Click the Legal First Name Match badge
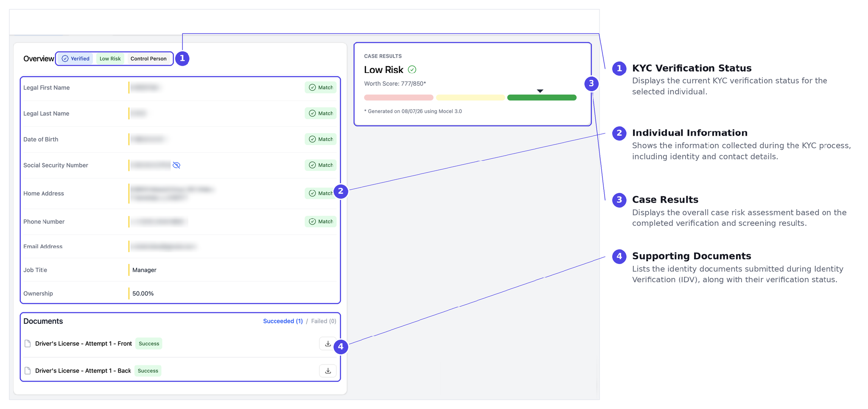The image size is (868, 409). 320,87
